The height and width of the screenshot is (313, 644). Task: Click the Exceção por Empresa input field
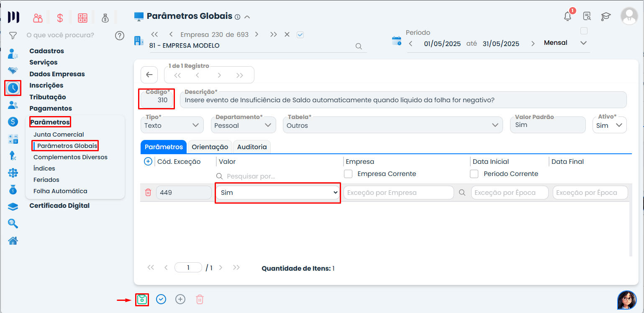pos(398,193)
